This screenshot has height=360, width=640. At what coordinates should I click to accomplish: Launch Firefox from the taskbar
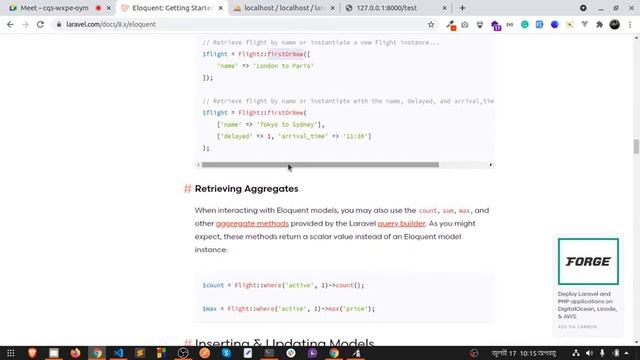[76, 353]
